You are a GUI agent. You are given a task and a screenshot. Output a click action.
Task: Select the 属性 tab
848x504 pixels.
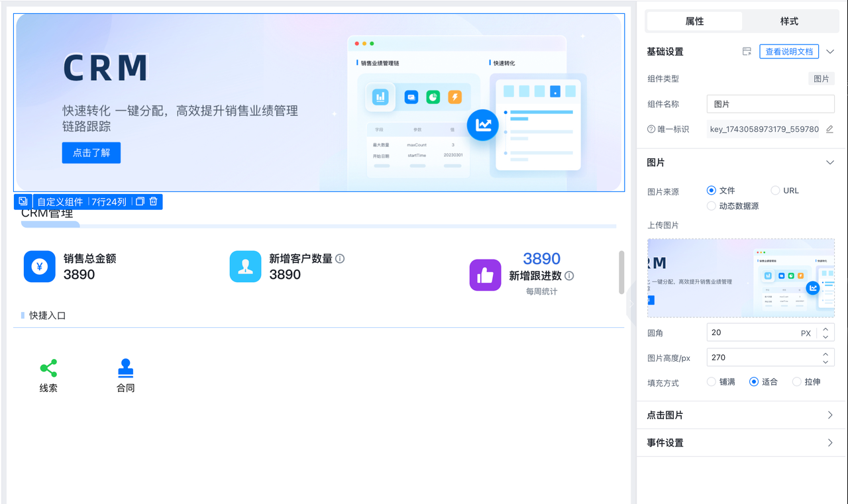pos(694,21)
